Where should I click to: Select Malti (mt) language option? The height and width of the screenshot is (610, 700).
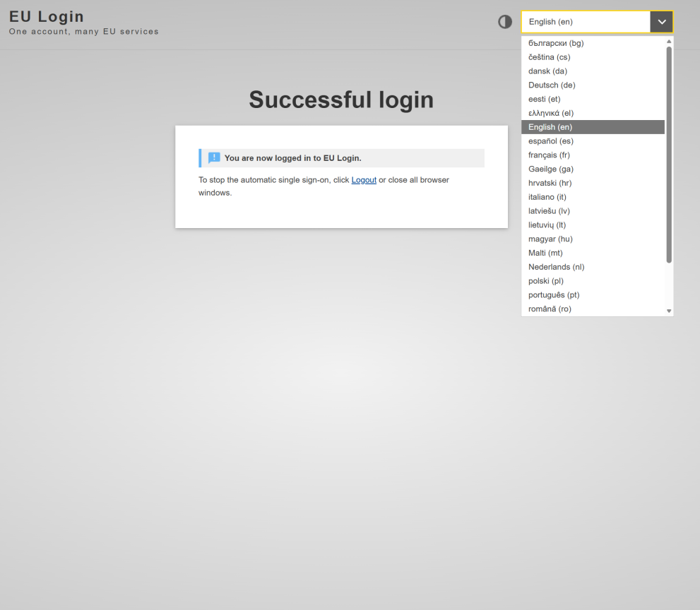point(545,253)
